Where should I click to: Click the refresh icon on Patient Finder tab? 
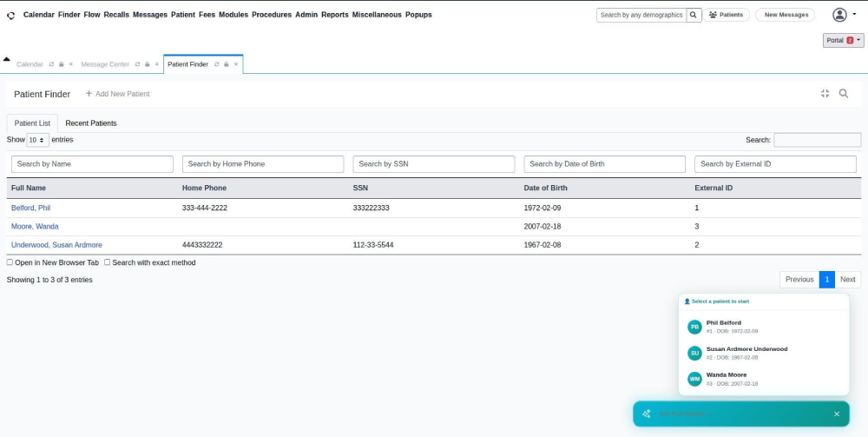coord(216,64)
